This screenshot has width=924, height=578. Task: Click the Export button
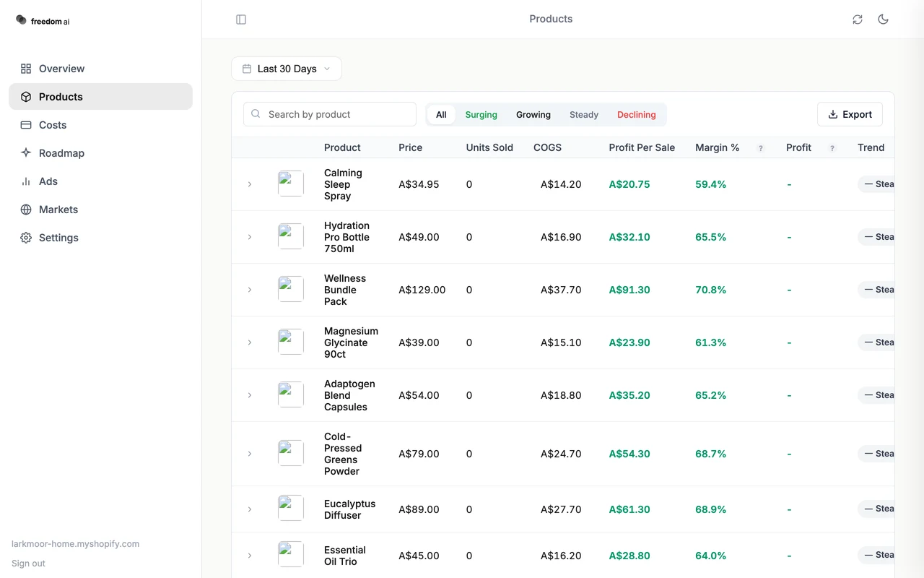(850, 114)
